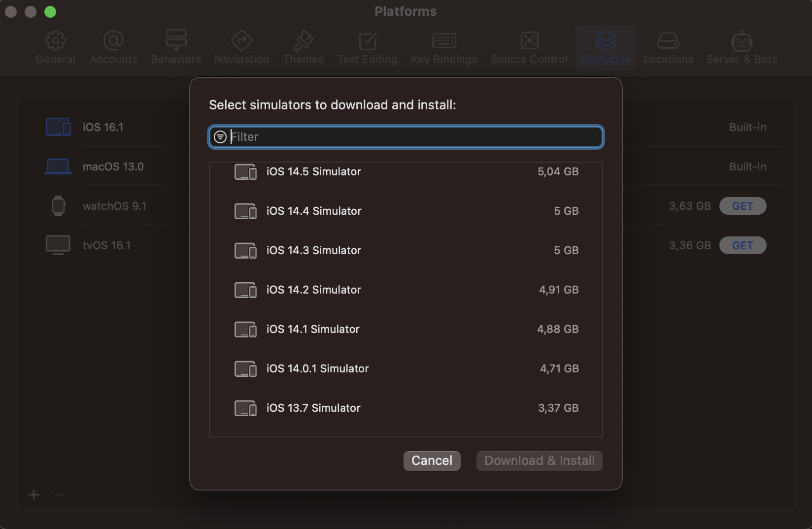Remove a platform with the minus button
Screen dimensions: 812x529
point(59,495)
